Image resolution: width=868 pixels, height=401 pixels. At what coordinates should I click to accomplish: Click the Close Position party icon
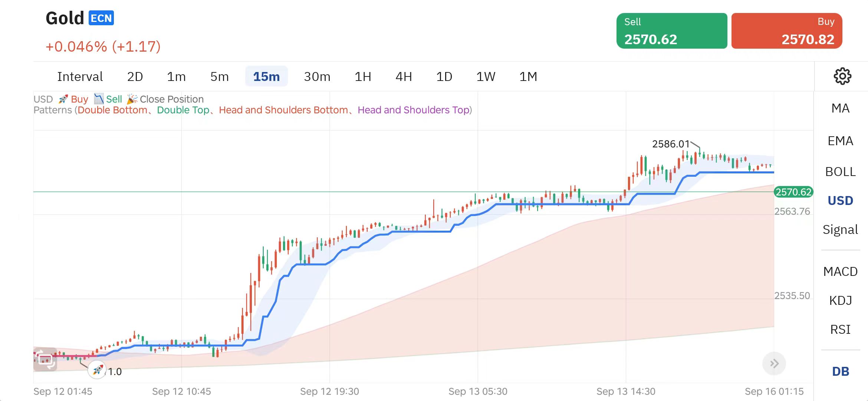(x=132, y=99)
